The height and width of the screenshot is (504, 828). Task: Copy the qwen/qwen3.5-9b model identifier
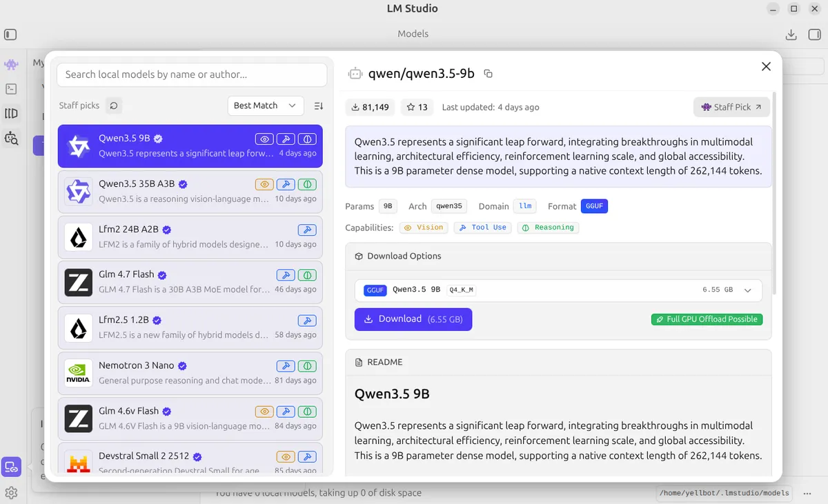pos(488,74)
